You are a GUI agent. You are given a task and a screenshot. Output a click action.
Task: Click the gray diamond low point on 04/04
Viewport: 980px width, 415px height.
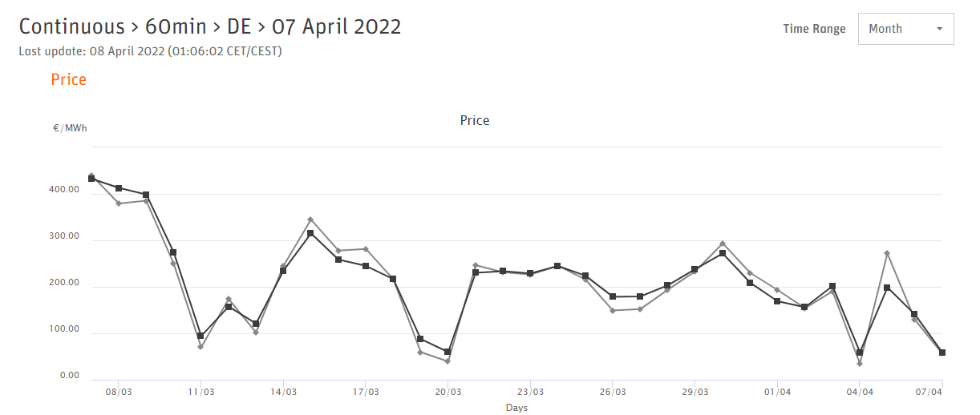click(x=860, y=364)
